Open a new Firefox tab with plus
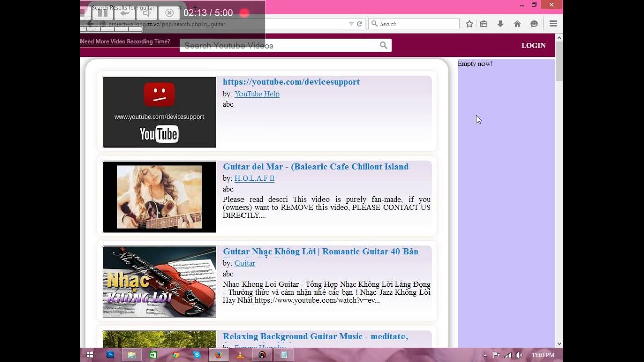 point(195,8)
